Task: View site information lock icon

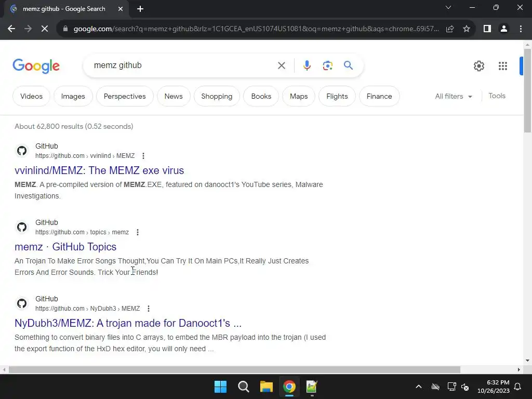Action: tap(65, 29)
